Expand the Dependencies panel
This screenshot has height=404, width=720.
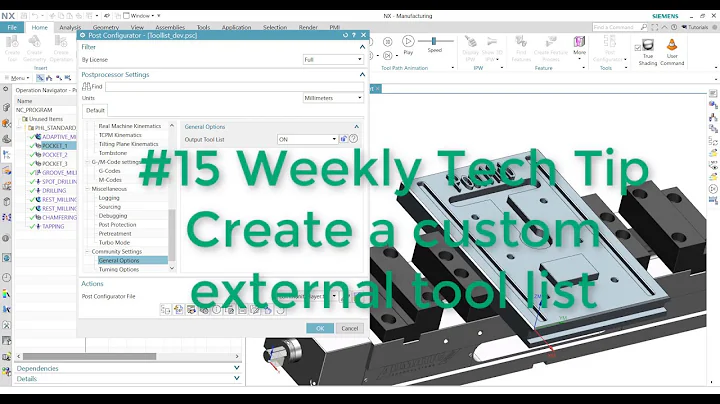[236, 368]
